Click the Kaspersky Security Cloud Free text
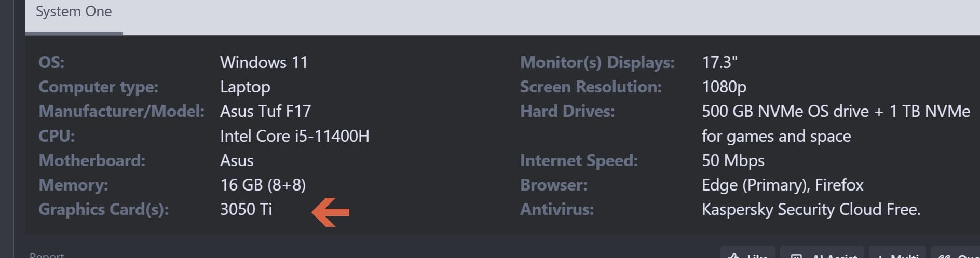 pyautogui.click(x=811, y=209)
